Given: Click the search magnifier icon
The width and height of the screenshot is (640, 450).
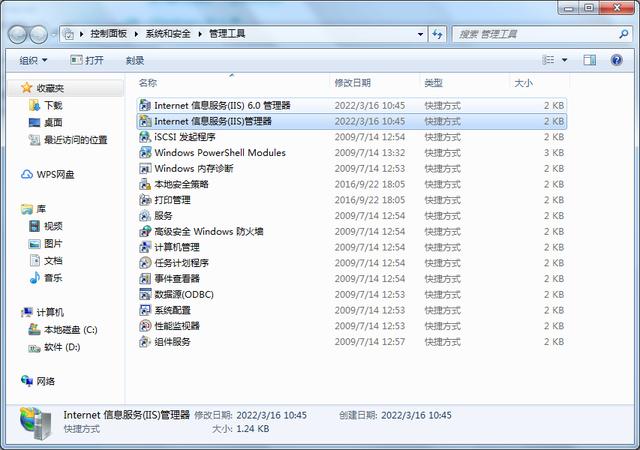Looking at the screenshot, I should (623, 34).
